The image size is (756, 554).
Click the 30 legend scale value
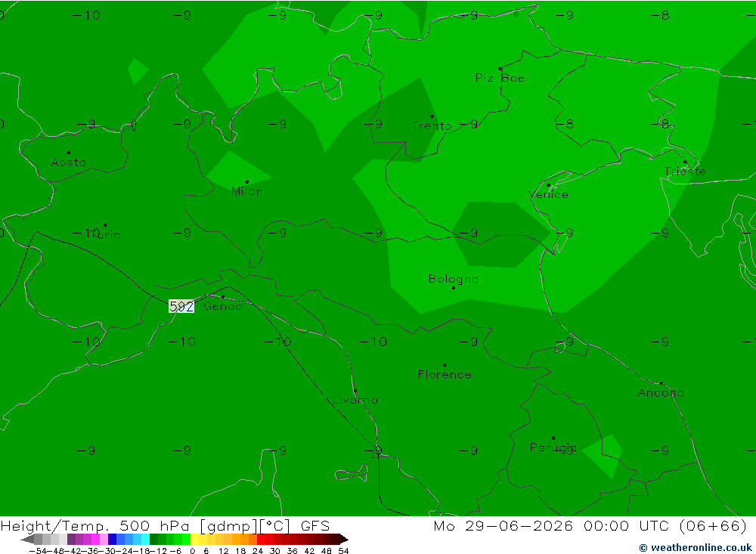(x=274, y=551)
